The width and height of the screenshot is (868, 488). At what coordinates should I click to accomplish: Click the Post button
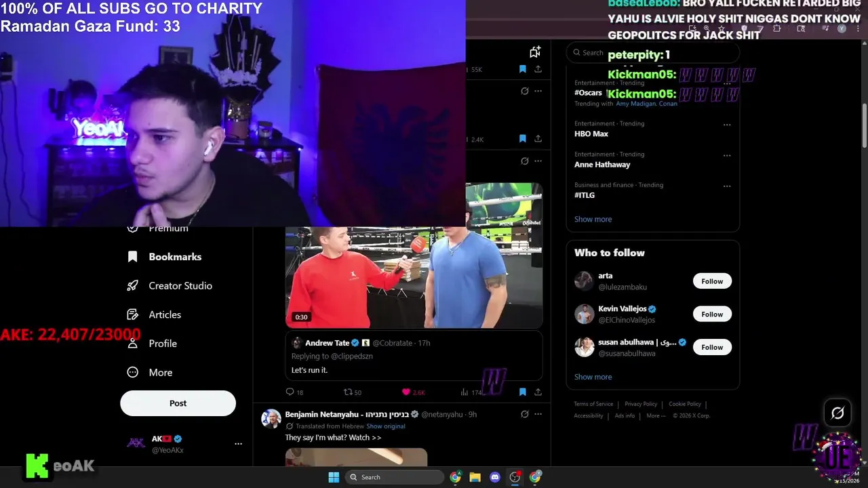178,403
